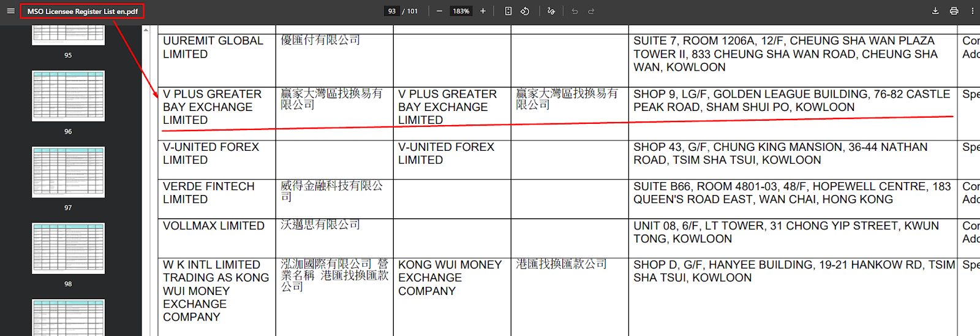Zoom in with the plus icon
The image size is (980, 336).
pos(483,11)
